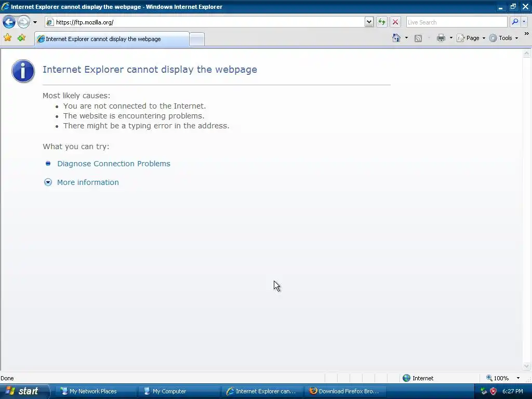532x399 pixels.
Task: Click 'You are not connected to the Internet.'
Action: (135, 106)
